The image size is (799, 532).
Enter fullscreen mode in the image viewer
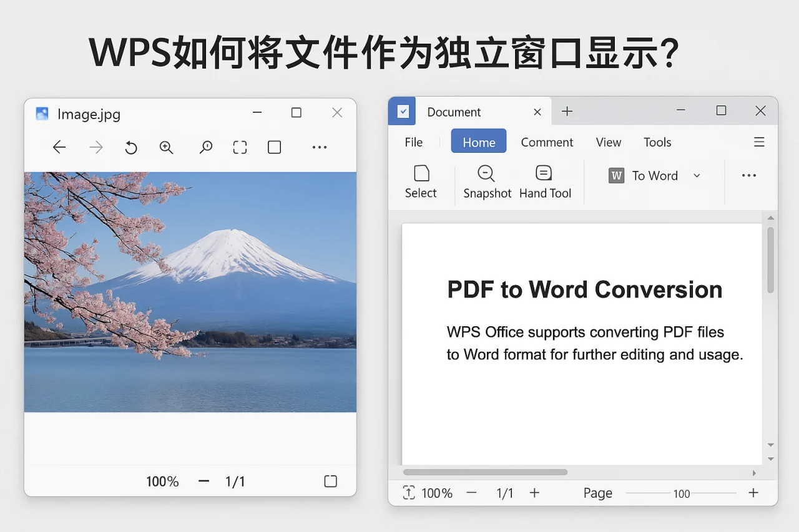(x=239, y=147)
